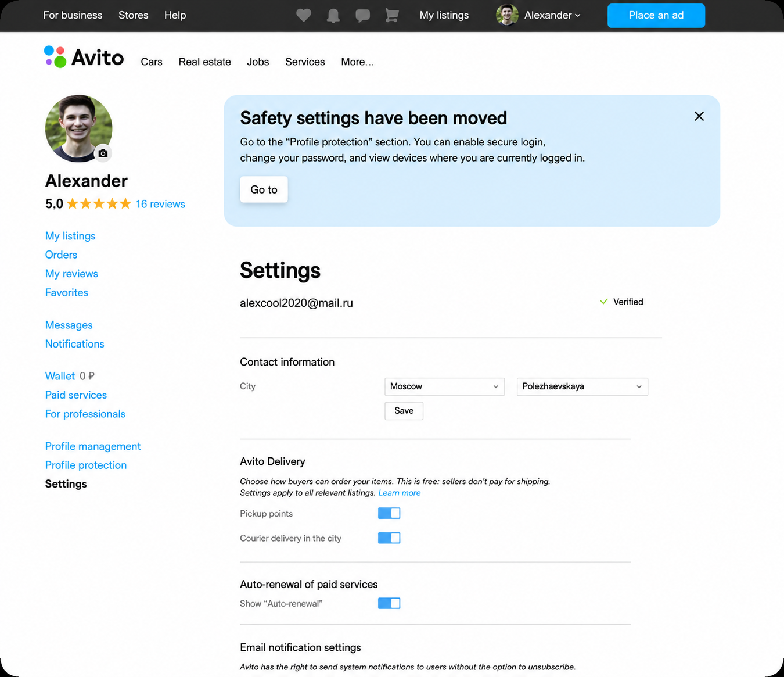
Task: Close the Safety settings banner
Action: click(699, 116)
